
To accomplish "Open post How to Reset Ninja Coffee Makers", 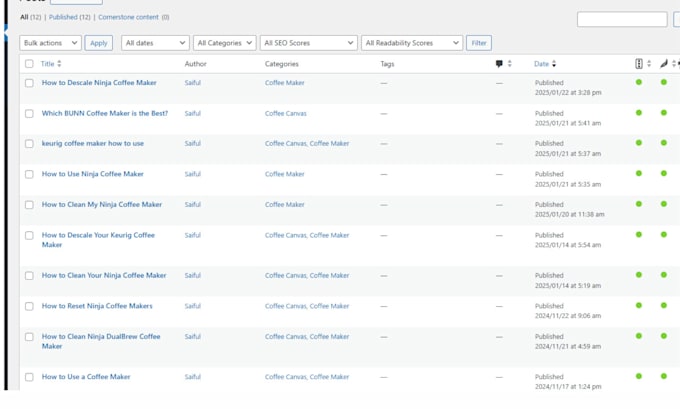I will (x=97, y=306).
